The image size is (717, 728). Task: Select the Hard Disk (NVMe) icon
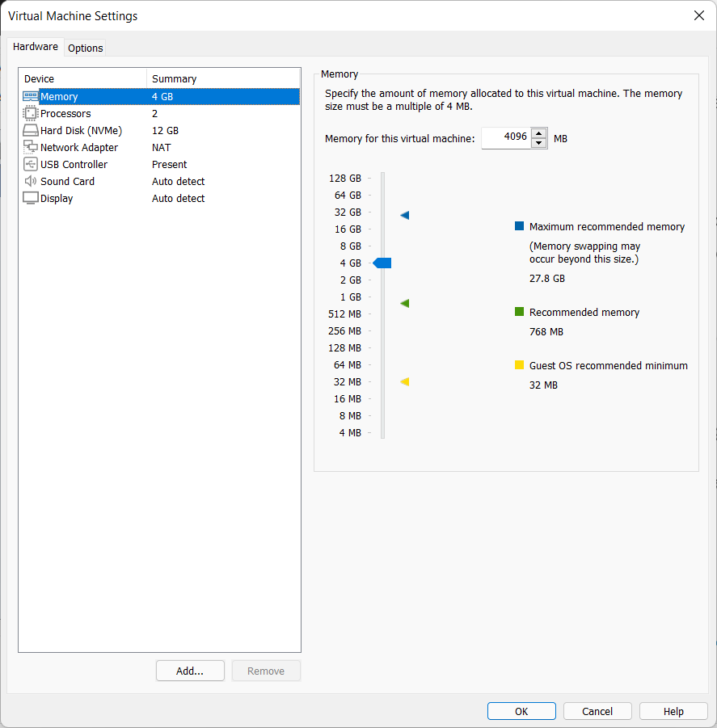[30, 131]
